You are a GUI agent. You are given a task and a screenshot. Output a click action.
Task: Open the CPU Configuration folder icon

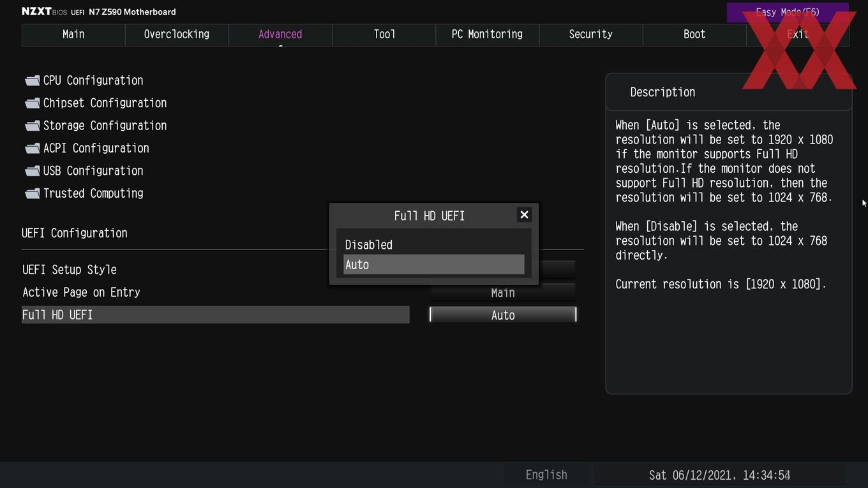tap(32, 80)
